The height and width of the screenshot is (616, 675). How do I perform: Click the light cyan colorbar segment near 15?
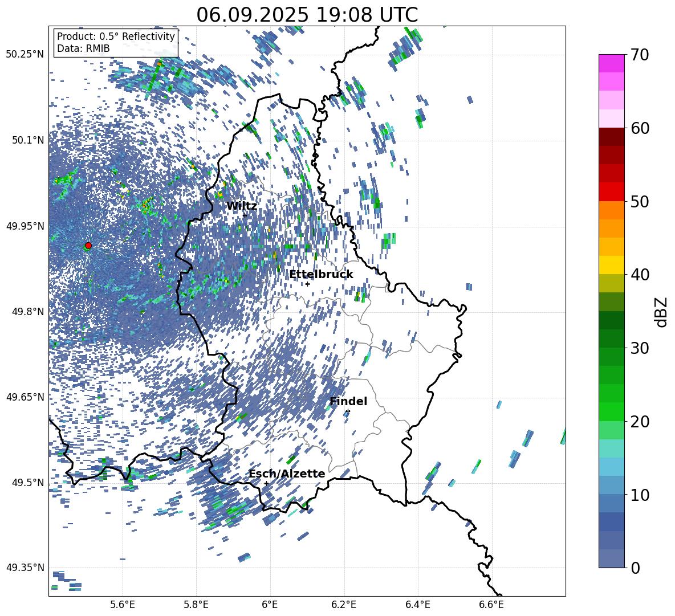(x=611, y=448)
